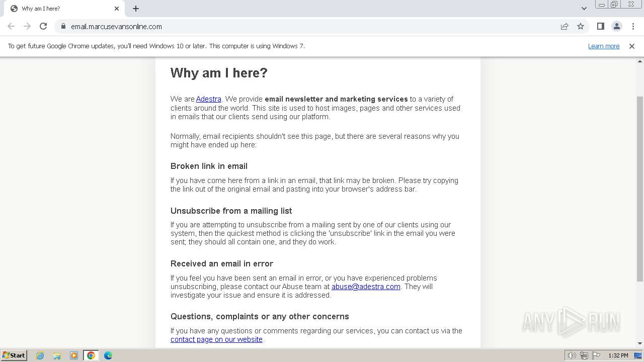Open Chrome profile menu
Image resolution: width=644 pixels, height=362 pixels.
(x=616, y=26)
